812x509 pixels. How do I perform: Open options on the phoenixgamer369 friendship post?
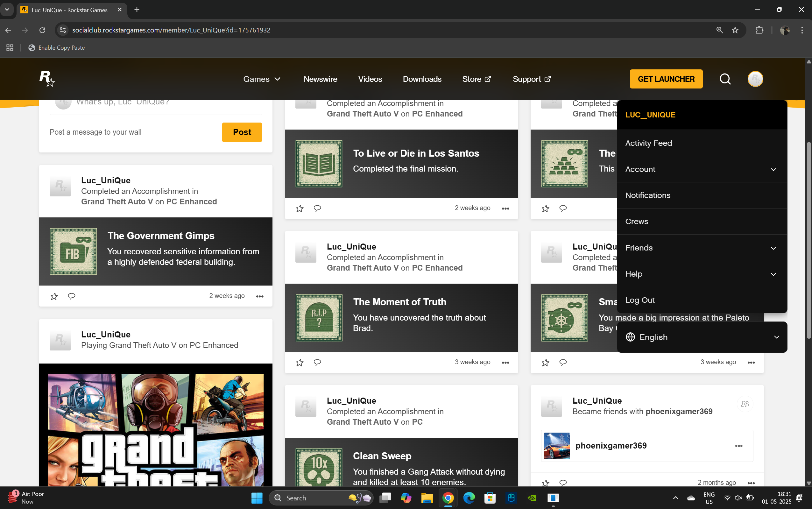point(751,483)
